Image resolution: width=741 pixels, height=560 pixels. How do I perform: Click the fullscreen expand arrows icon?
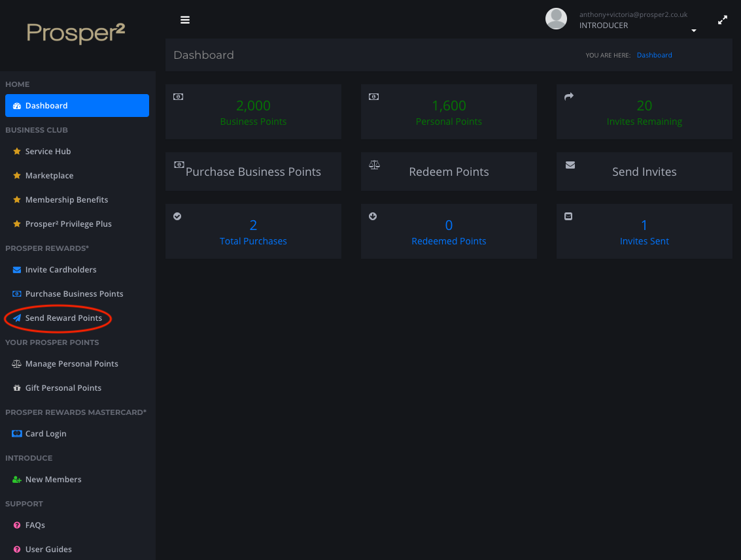click(722, 20)
